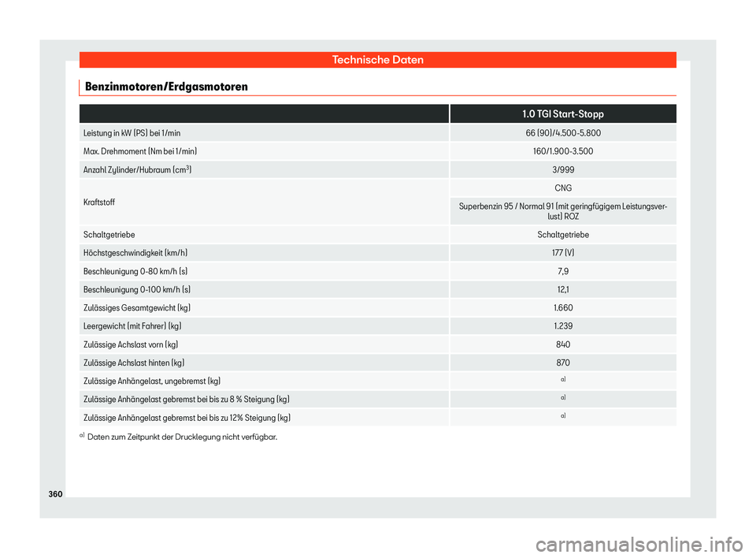Select the footnote text Daten zum Zeitpunkt
756x558 pixels.
(x=182, y=437)
